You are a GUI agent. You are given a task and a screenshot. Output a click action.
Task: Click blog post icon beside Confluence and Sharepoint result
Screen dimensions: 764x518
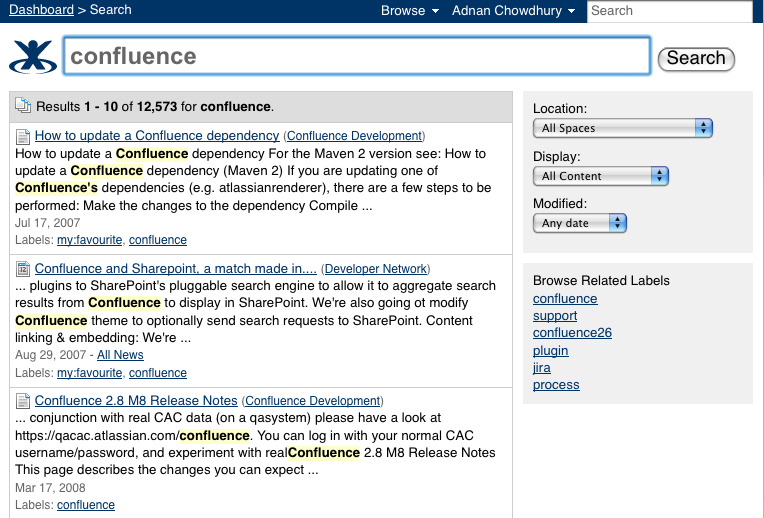coord(22,269)
